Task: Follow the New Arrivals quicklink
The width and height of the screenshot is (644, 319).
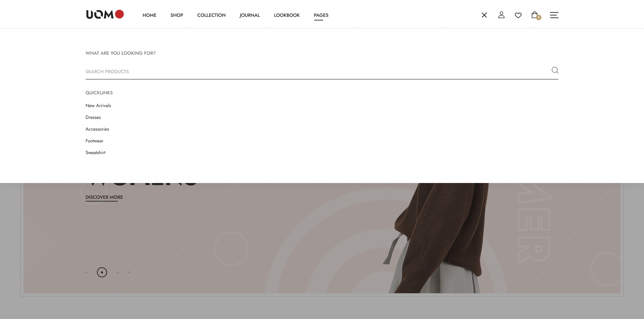Action: coord(98,105)
